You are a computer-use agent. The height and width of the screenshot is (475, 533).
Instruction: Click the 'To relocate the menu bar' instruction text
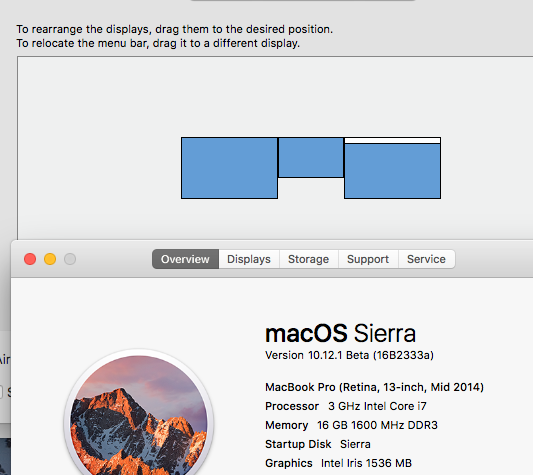[158, 44]
